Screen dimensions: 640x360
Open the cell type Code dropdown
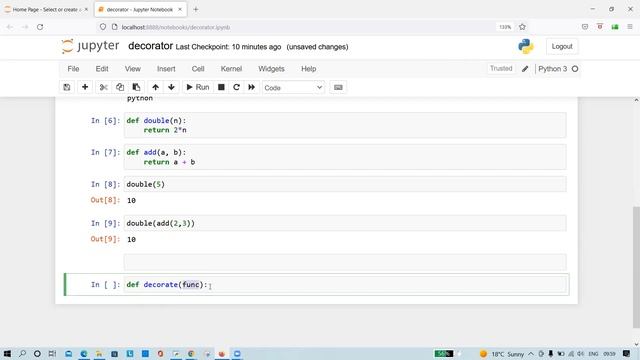293,88
